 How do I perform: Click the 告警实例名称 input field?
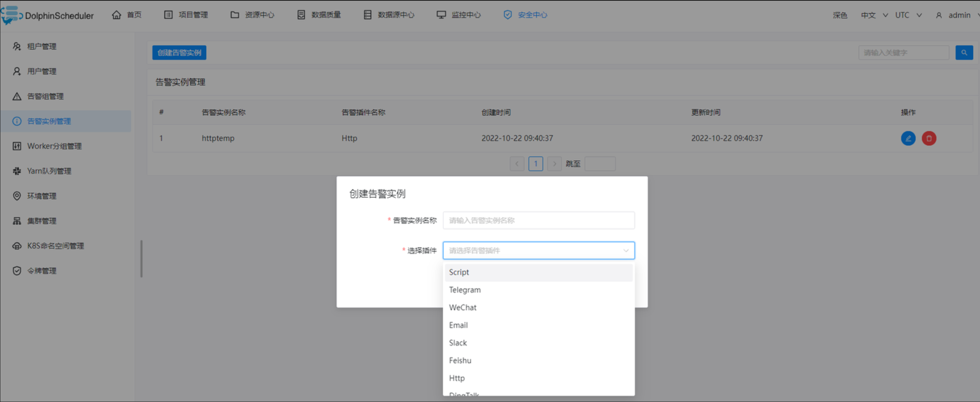[x=538, y=221]
